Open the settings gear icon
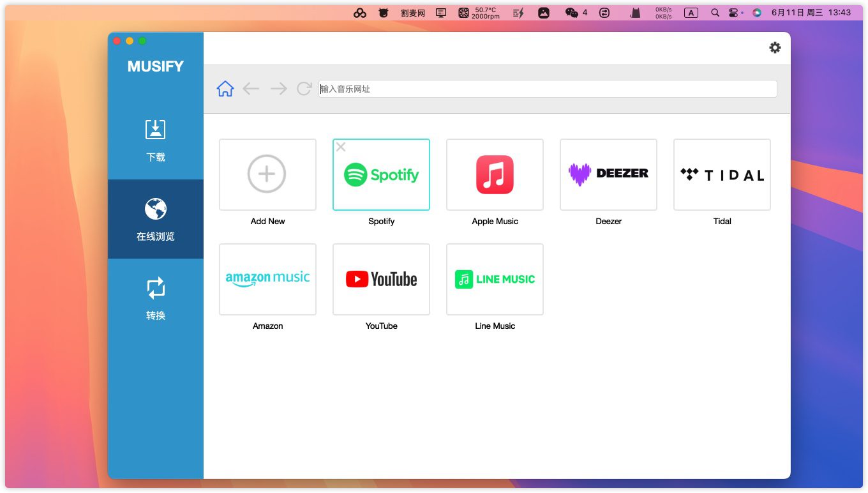The width and height of the screenshot is (868, 493). tap(775, 48)
